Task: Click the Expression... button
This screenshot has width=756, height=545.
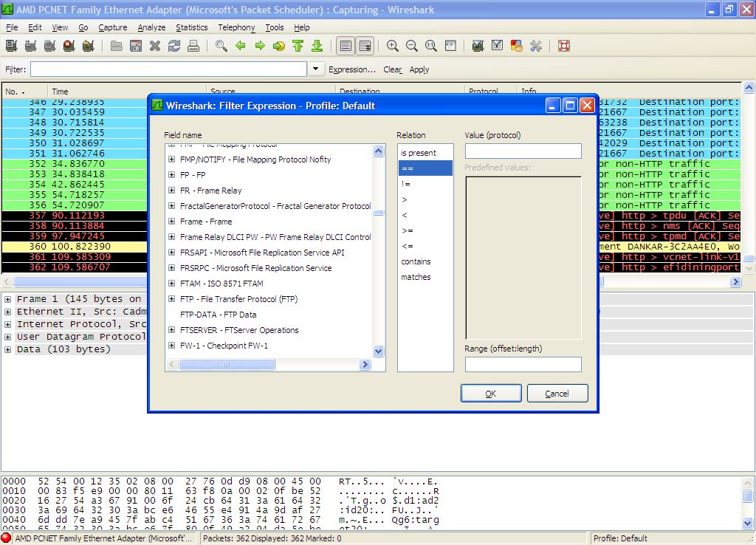Action: (352, 69)
